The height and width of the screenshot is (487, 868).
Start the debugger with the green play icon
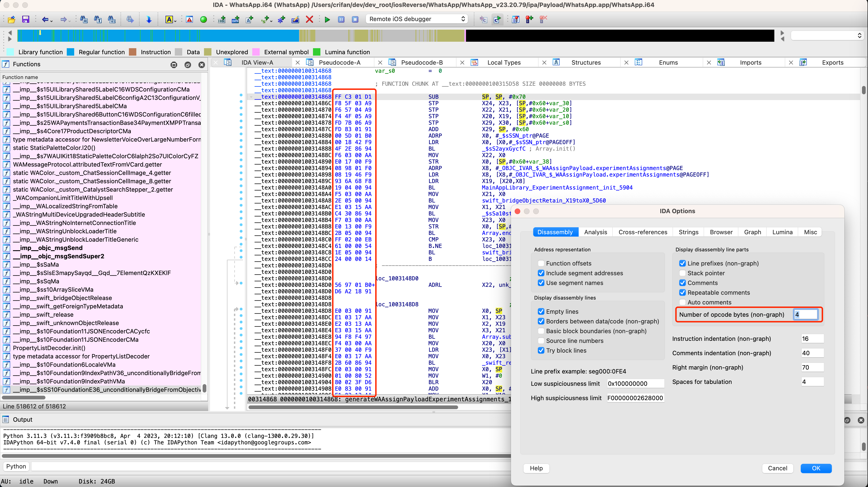point(327,19)
